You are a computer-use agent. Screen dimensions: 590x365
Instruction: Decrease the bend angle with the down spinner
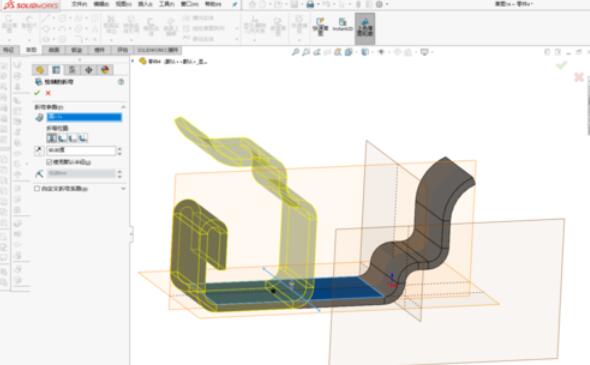coord(120,153)
